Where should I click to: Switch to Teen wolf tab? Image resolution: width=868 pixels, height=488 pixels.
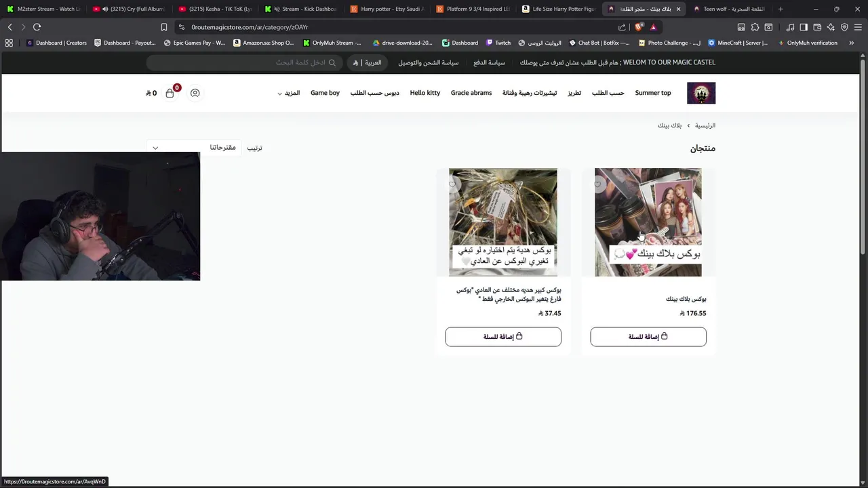729,9
